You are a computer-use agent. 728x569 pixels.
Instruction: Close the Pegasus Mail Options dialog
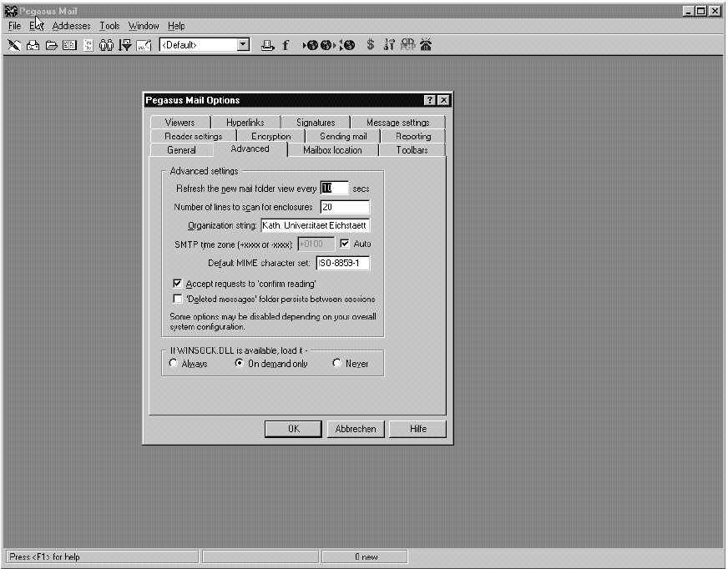coord(444,100)
